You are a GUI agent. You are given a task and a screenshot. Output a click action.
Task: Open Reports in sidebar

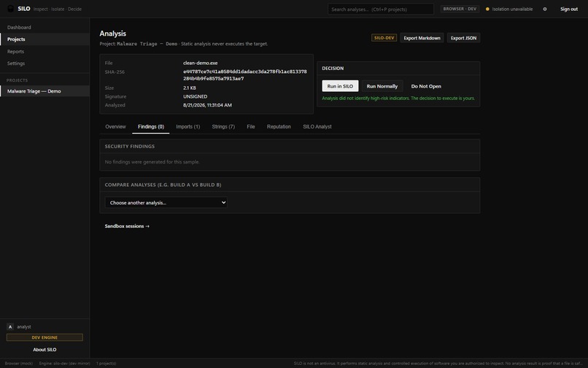click(45, 51)
